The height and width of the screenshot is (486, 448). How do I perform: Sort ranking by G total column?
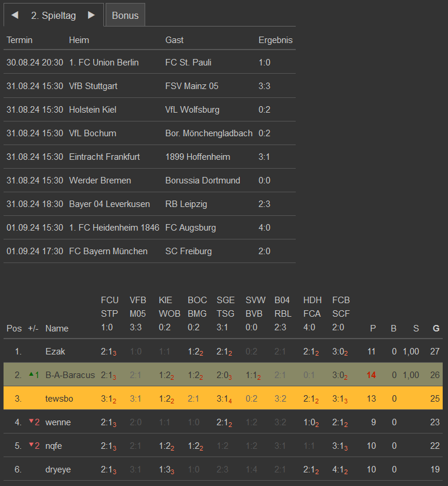(x=436, y=329)
